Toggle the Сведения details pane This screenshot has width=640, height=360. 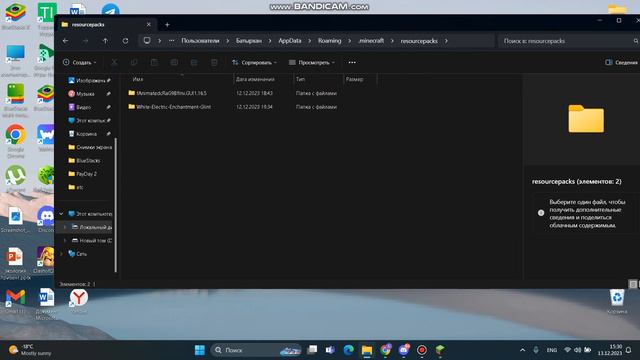(621, 62)
